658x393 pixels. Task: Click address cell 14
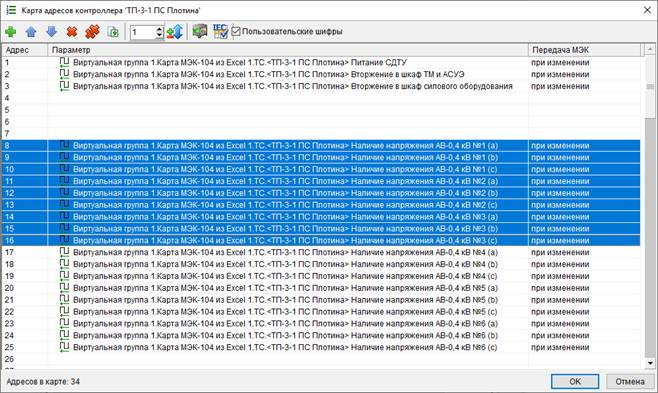point(25,217)
